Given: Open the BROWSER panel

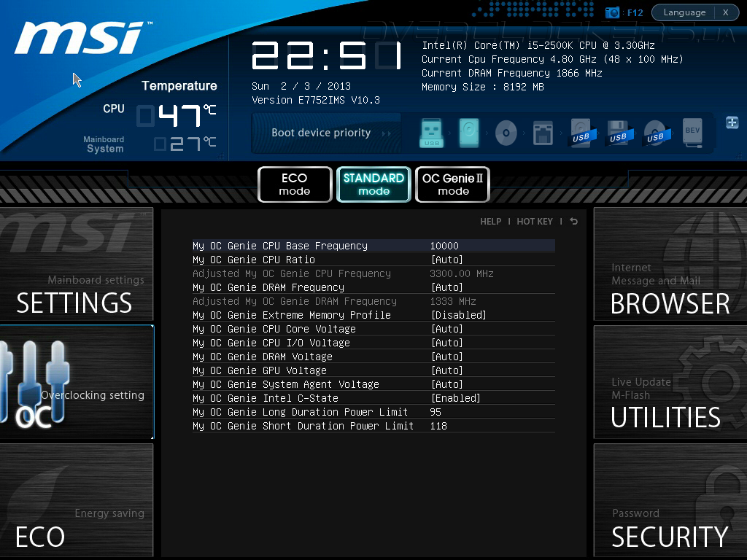Looking at the screenshot, I should tap(670, 264).
